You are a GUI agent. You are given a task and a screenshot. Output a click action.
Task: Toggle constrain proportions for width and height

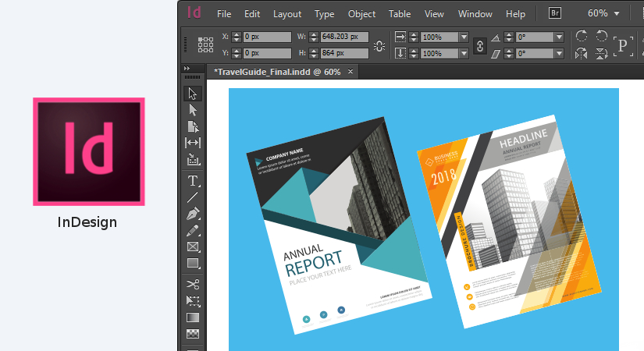(379, 45)
